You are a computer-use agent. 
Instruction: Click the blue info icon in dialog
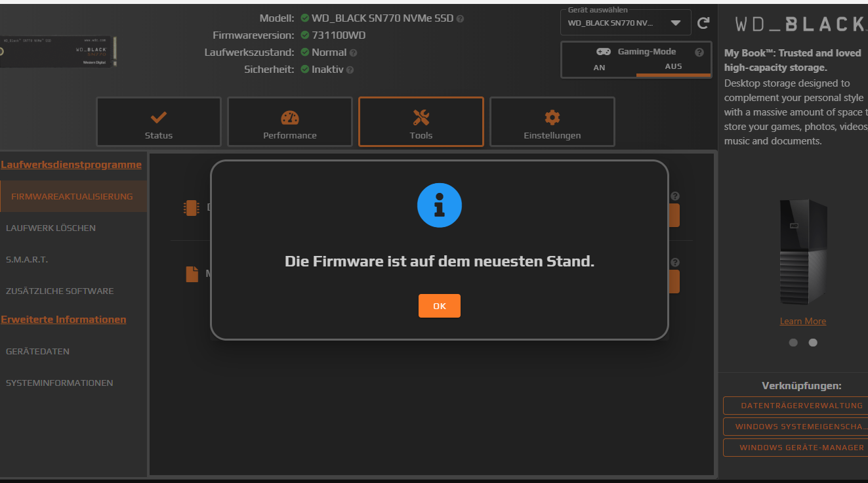pos(440,205)
